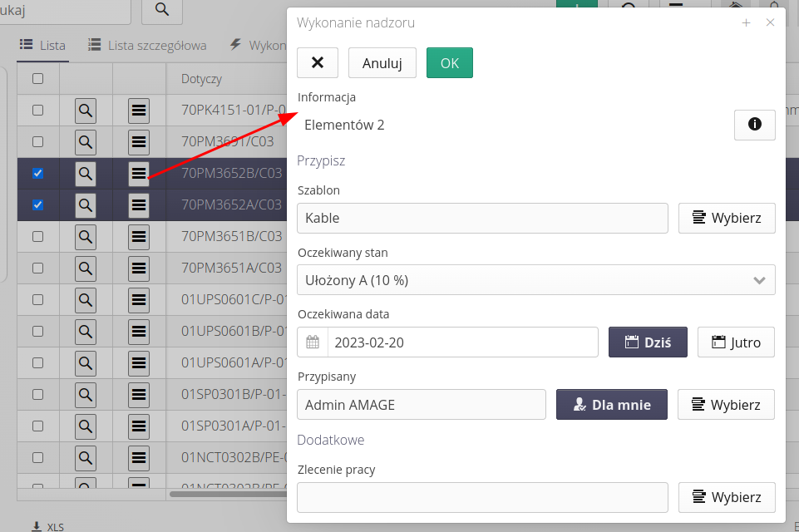This screenshot has height=532, width=799.
Task: Tick the checkbox for row 70PM3651A/C03
Action: (37, 268)
